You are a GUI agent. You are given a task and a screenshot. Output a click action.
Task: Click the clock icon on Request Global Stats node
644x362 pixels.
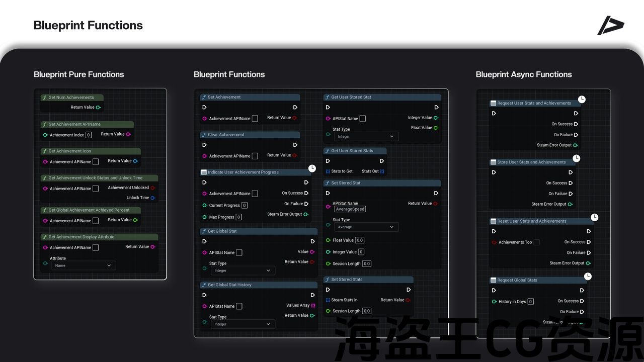tap(588, 277)
